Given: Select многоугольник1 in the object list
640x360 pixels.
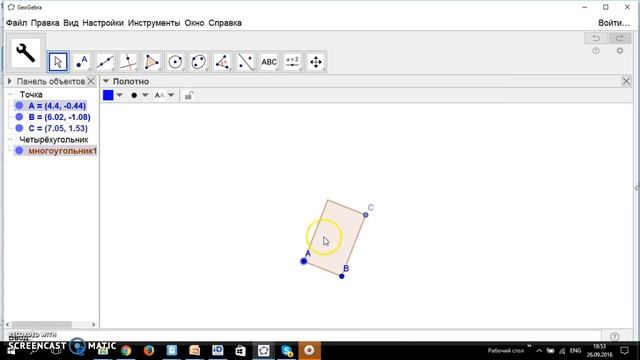Looking at the screenshot, I should [x=62, y=151].
